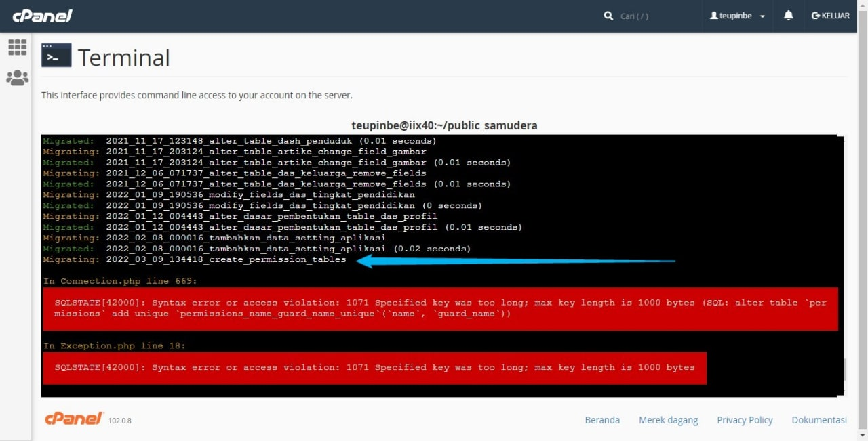Click the Terminal prompt icon next to the title
The height and width of the screenshot is (441, 868).
tap(56, 56)
